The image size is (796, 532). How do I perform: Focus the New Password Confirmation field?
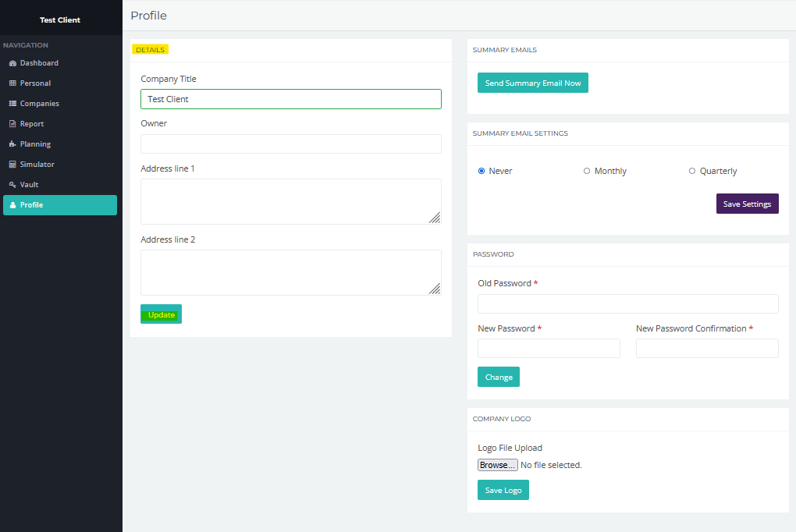pyautogui.click(x=707, y=348)
